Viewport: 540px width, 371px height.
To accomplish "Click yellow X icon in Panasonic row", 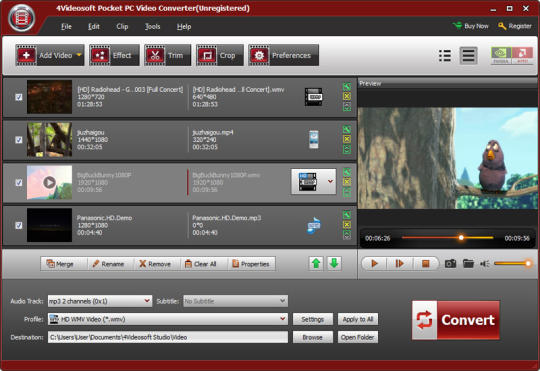I will click(x=347, y=225).
